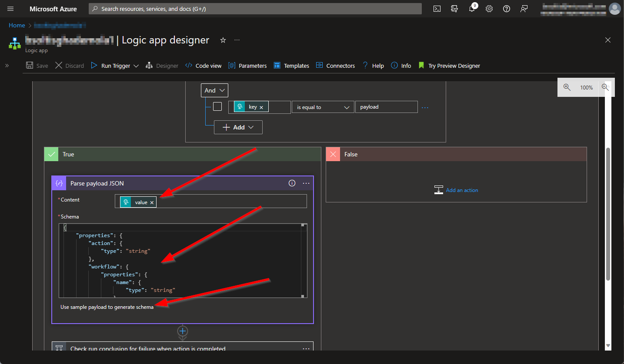
Task: Expand the And operator dropdown
Action: tap(214, 90)
